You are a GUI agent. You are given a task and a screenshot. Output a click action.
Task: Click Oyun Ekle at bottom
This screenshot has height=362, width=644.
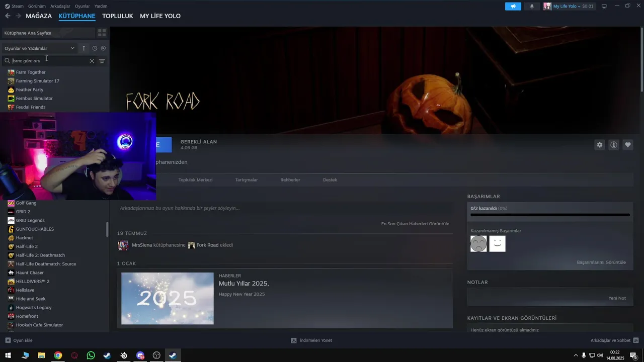pos(19,340)
